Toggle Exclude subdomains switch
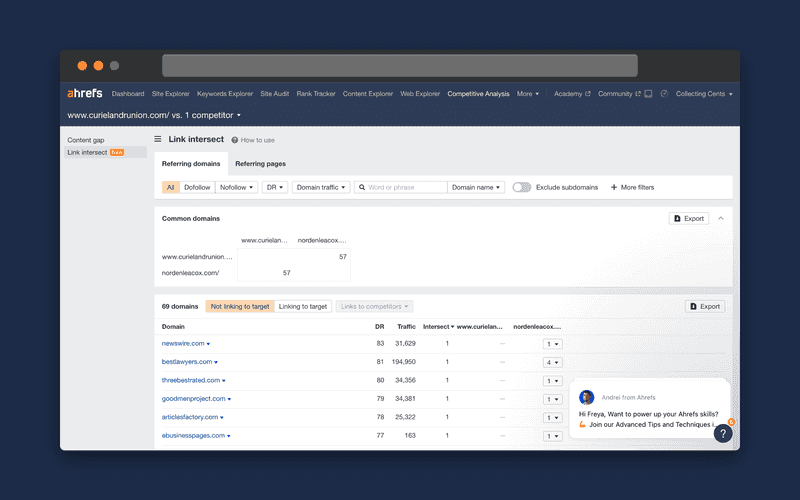 coord(522,187)
